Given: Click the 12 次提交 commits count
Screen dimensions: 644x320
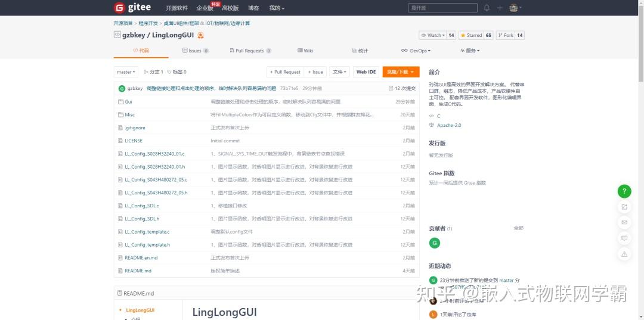Looking at the screenshot, I should (402, 88).
